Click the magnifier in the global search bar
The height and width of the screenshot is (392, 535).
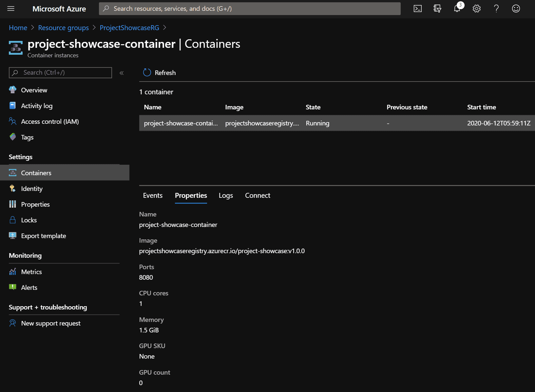106,9
